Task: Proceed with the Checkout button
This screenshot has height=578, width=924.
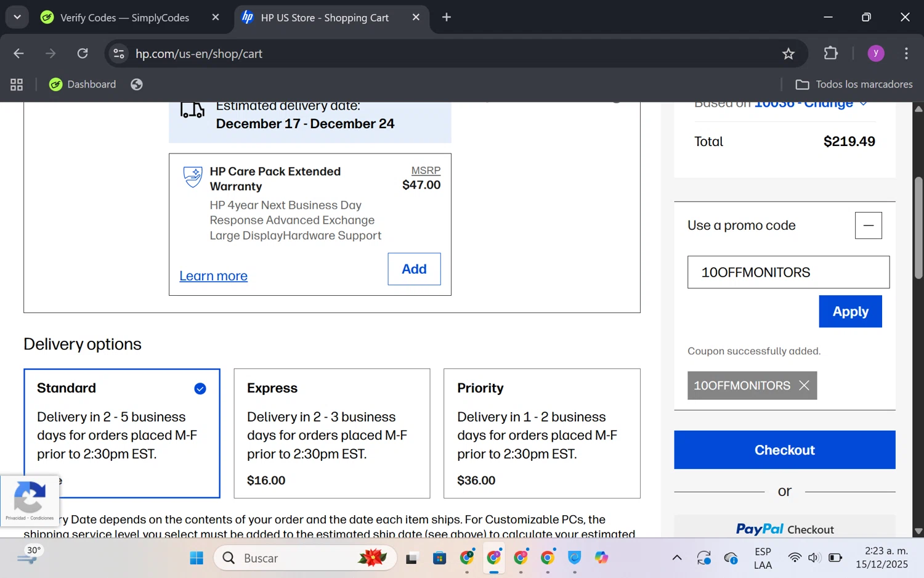Action: coord(785,450)
